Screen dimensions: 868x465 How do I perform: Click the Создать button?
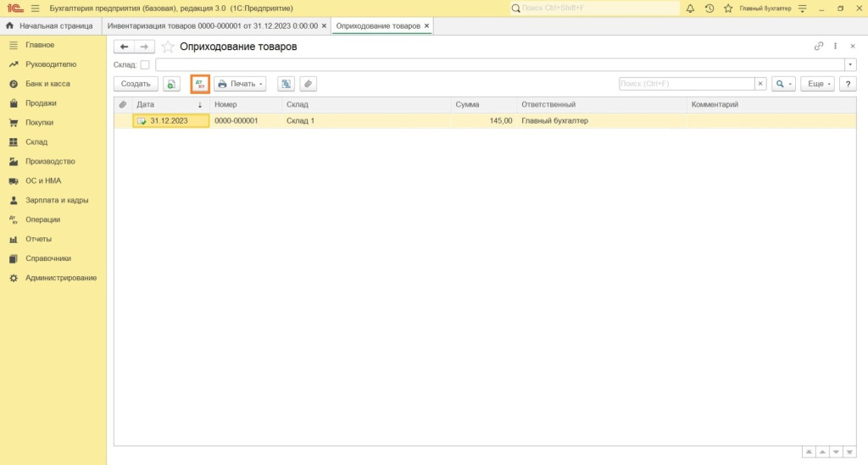(136, 84)
